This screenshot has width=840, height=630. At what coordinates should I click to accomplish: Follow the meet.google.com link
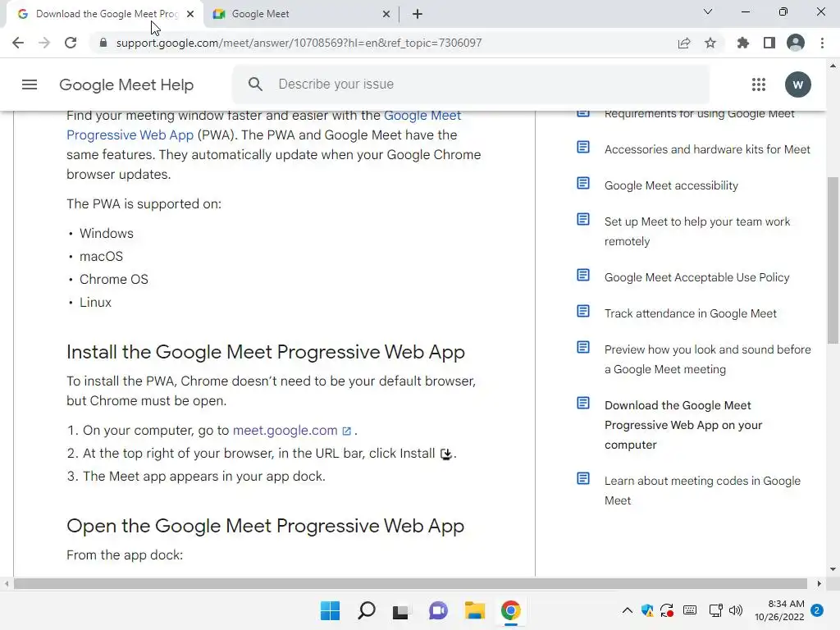pyautogui.click(x=285, y=430)
